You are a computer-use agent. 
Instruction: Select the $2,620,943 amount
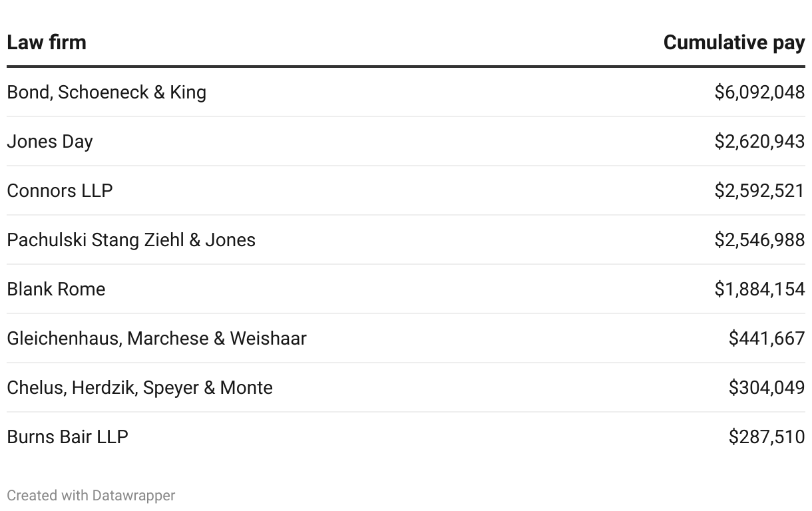pyautogui.click(x=759, y=141)
